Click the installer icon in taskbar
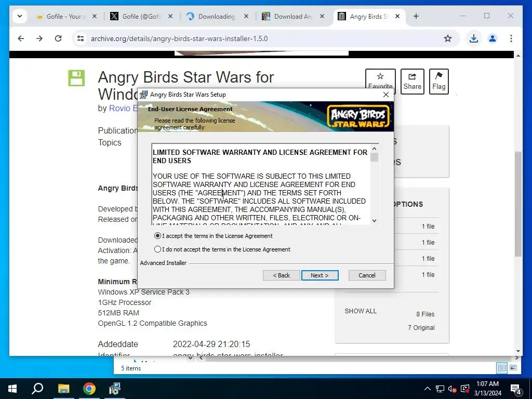532x399 pixels. pyautogui.click(x=115, y=389)
